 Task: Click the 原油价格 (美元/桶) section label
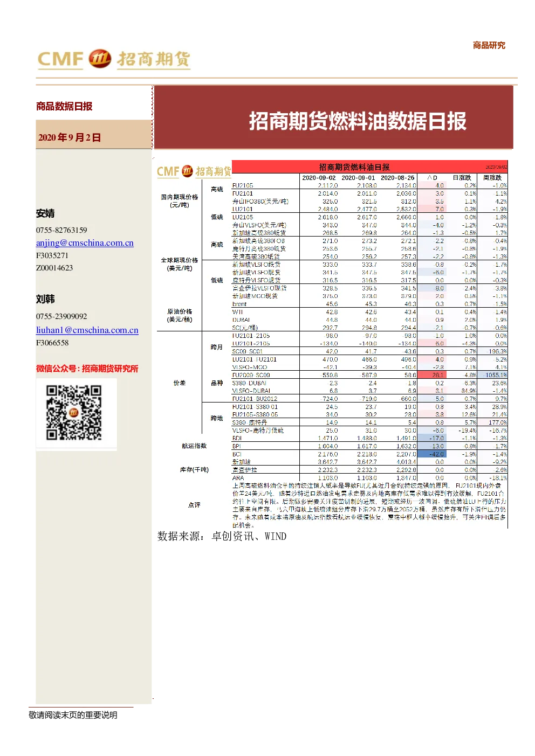coord(180,316)
